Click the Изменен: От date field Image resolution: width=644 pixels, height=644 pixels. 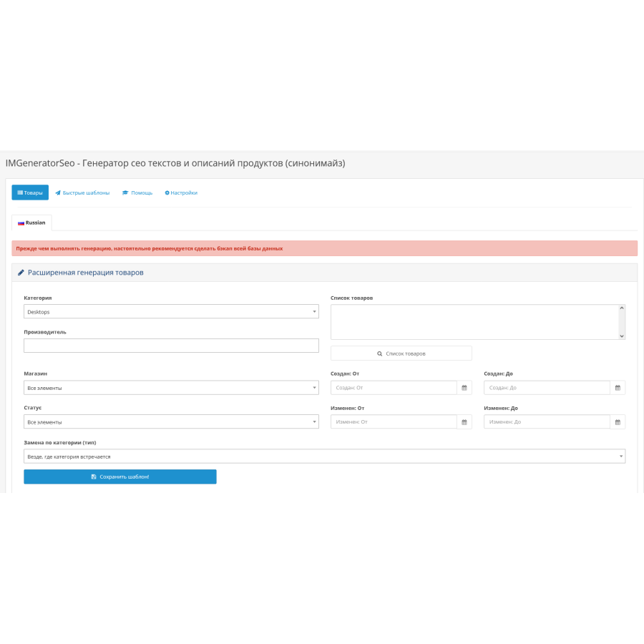click(x=394, y=421)
